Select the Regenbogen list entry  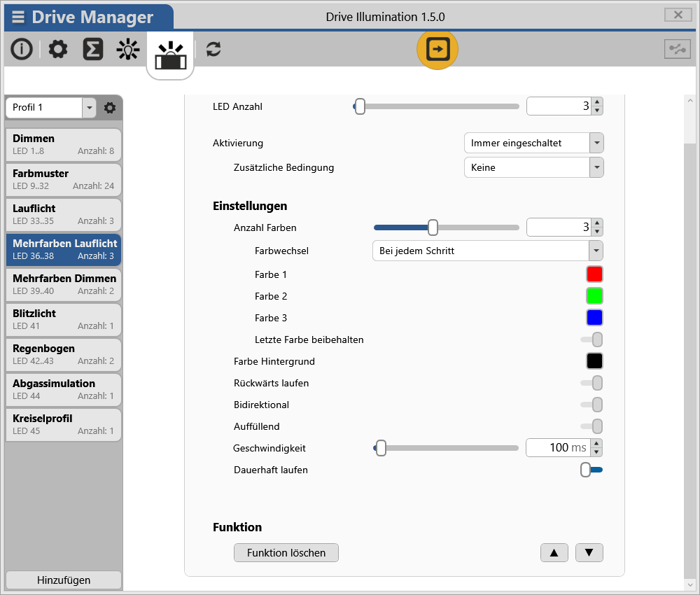[63, 354]
